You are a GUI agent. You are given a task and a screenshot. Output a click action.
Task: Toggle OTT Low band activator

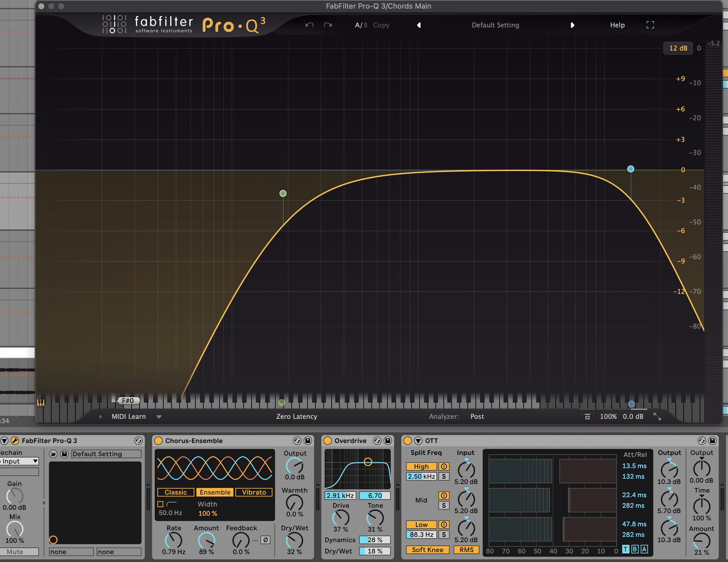444,525
